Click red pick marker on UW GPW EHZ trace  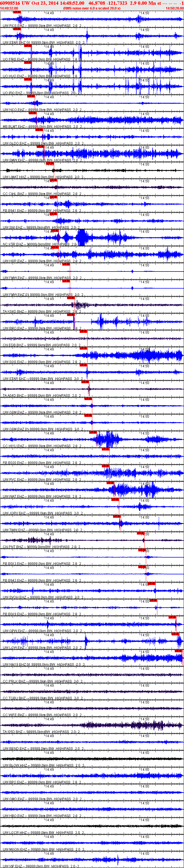click(173, 617)
